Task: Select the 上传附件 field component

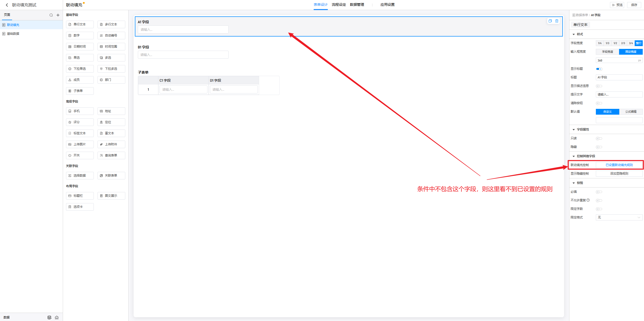Action: point(111,144)
